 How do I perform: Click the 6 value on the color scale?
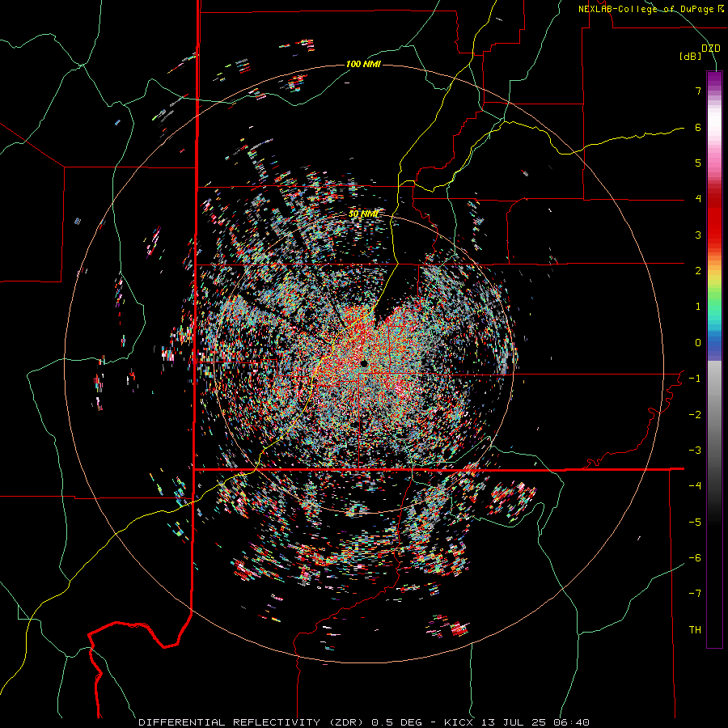[x=698, y=127]
